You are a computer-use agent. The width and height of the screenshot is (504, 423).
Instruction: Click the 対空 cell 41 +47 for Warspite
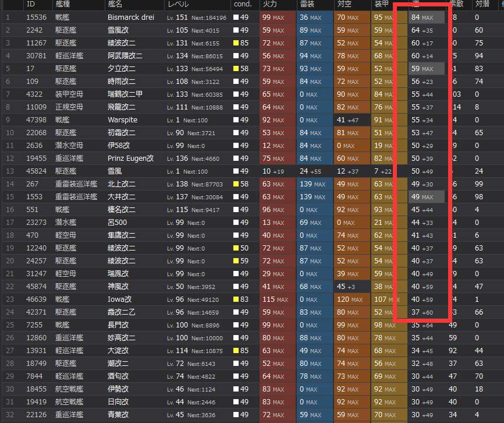click(352, 120)
